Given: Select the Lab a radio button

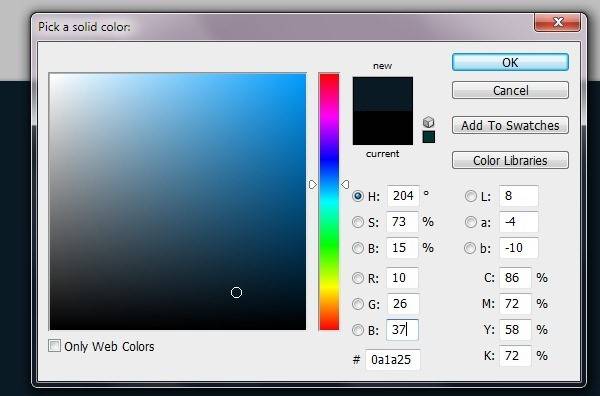Looking at the screenshot, I should 471,222.
